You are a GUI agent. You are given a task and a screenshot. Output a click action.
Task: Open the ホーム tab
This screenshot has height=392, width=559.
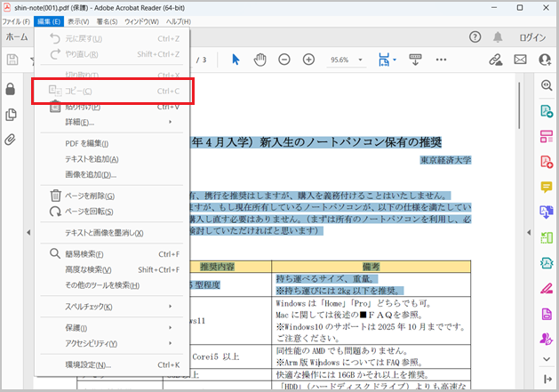pyautogui.click(x=17, y=36)
